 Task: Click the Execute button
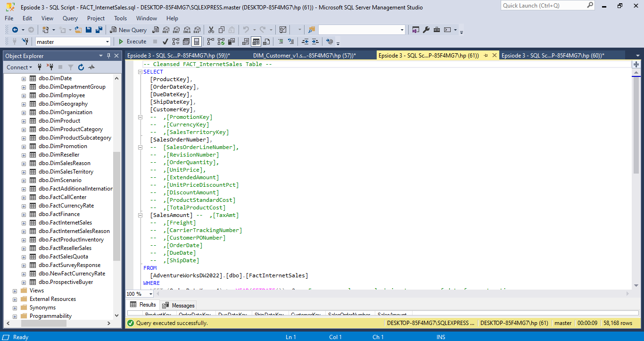coord(132,42)
